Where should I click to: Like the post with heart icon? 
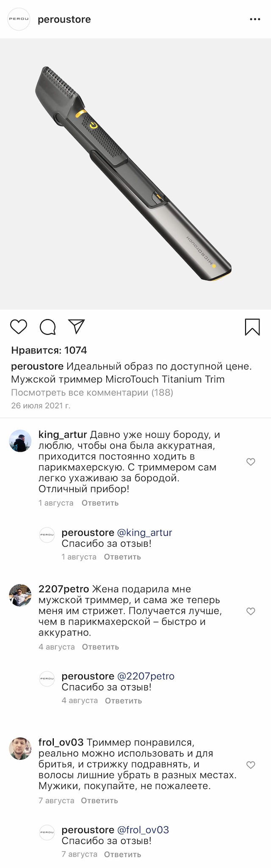[19, 327]
